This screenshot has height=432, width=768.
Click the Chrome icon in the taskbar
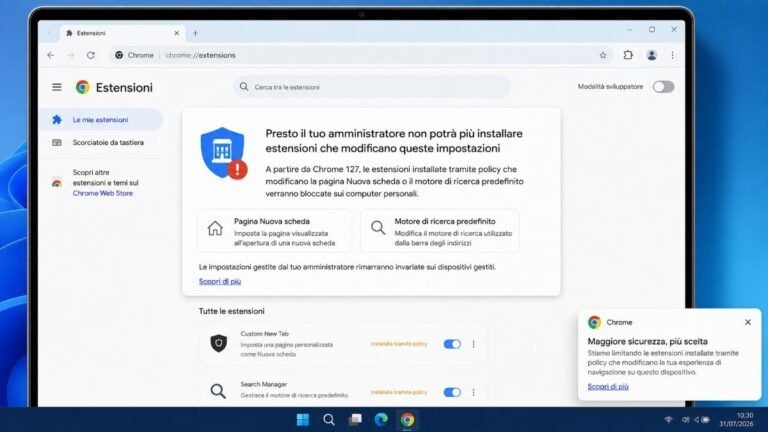pyautogui.click(x=407, y=420)
